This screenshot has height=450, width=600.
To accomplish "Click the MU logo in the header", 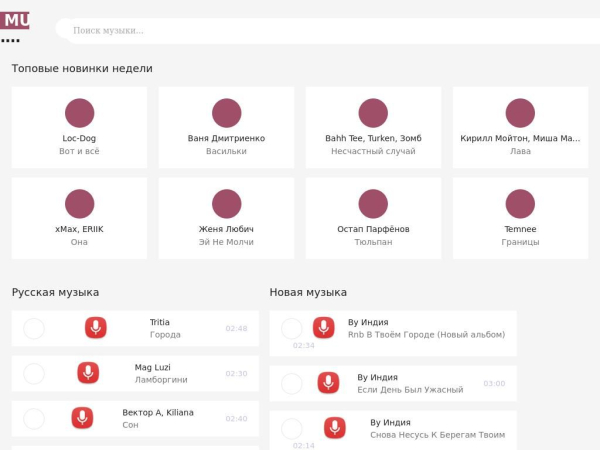I will point(15,20).
